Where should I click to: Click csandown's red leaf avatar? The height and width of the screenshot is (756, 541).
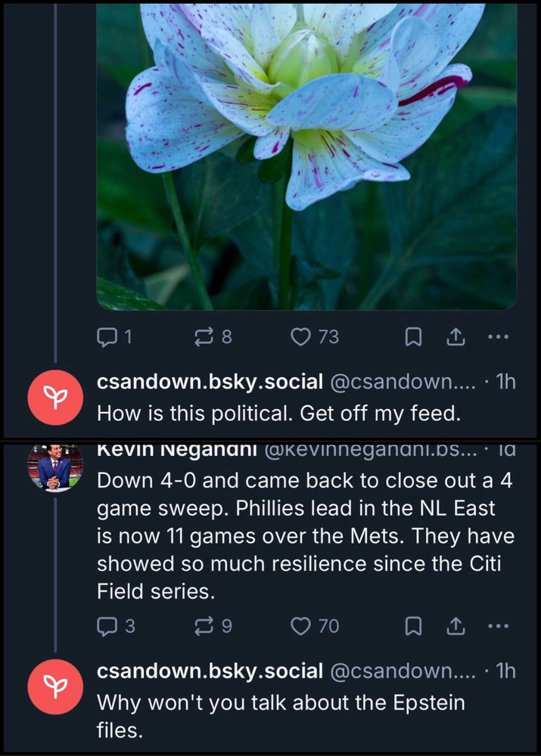click(x=56, y=396)
